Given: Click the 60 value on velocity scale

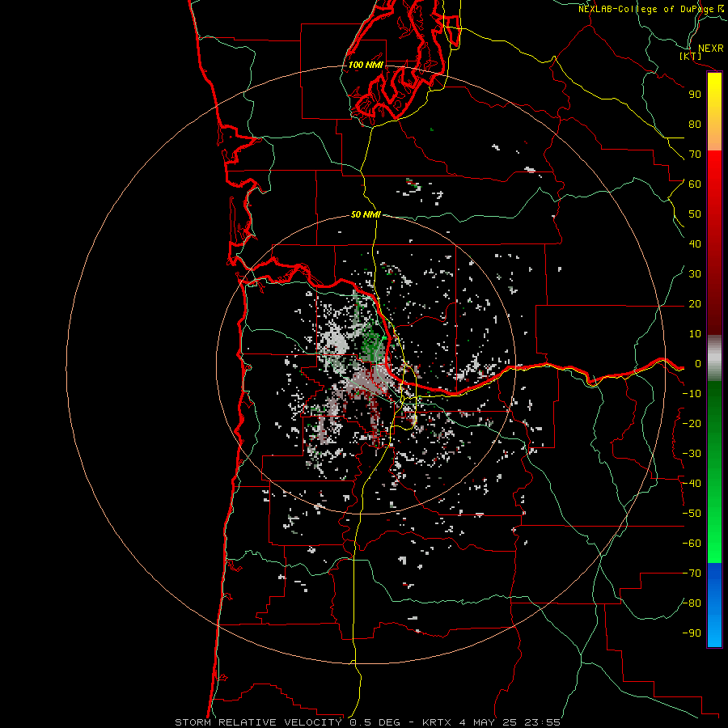Looking at the screenshot, I should 695,184.
